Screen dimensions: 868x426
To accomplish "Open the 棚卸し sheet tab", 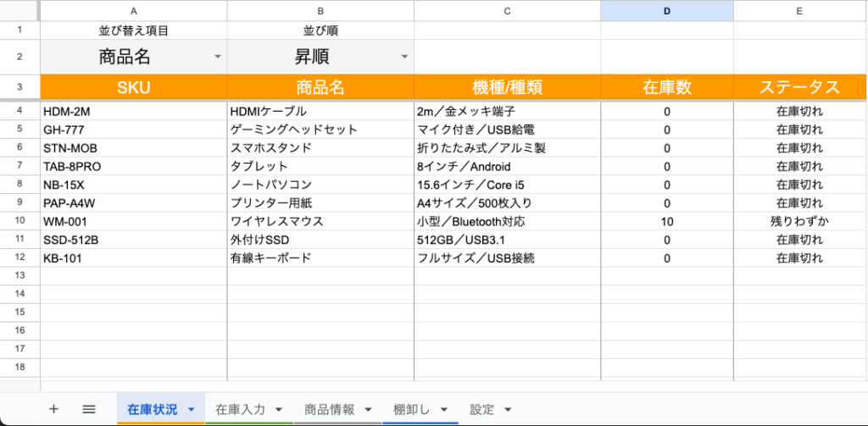I will (x=411, y=409).
